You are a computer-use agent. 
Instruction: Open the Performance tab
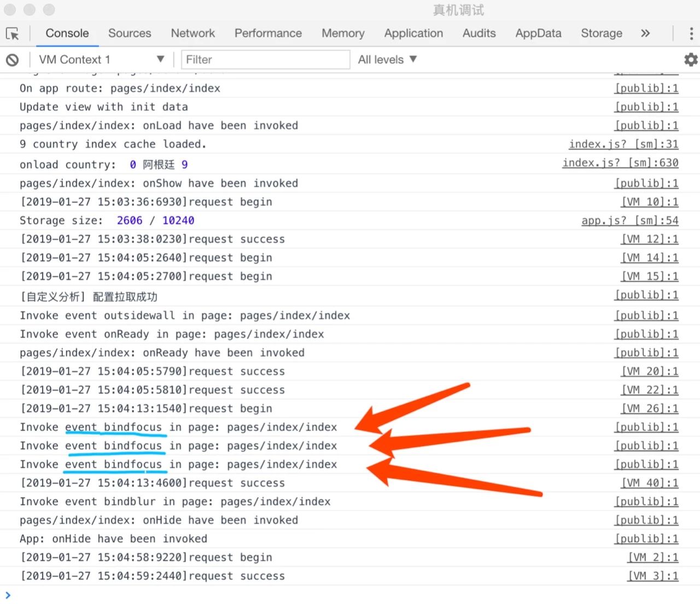pos(268,33)
